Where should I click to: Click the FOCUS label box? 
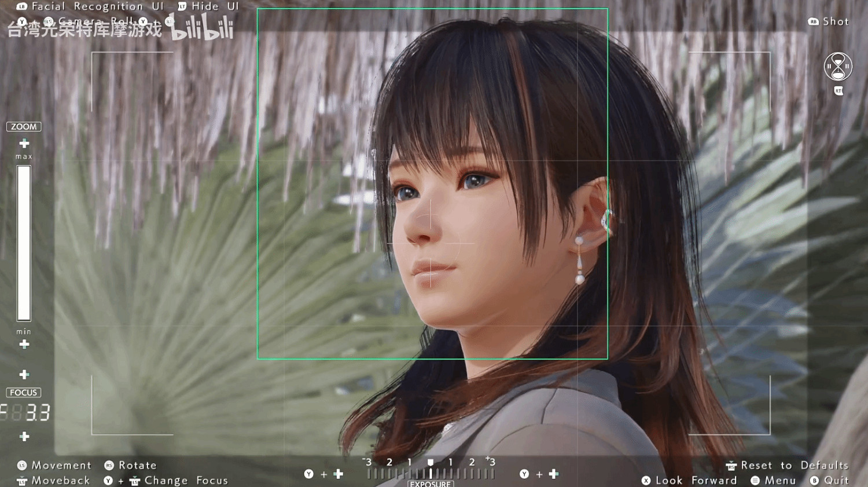coord(24,393)
